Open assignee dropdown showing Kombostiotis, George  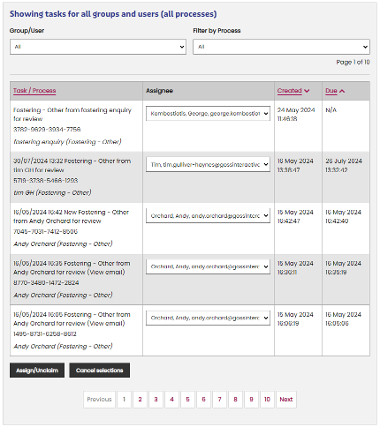coord(208,113)
